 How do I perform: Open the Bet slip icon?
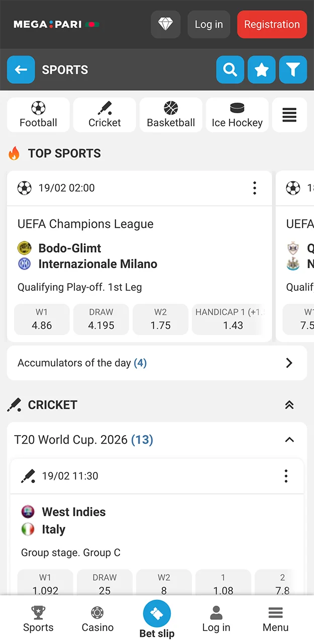click(x=157, y=615)
